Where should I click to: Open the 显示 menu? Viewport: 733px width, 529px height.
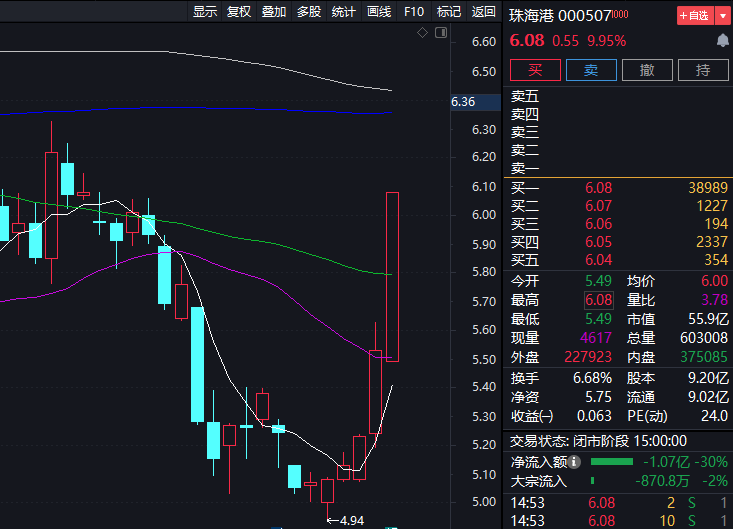coord(205,12)
